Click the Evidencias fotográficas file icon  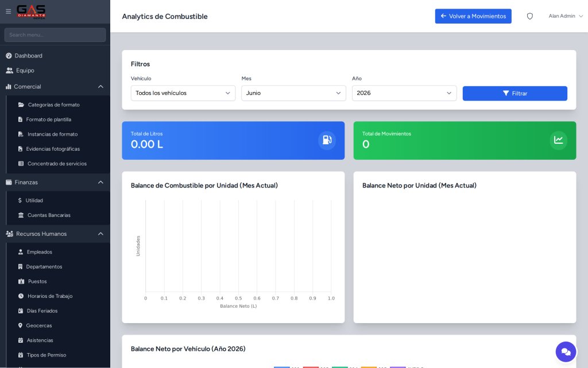click(20, 149)
